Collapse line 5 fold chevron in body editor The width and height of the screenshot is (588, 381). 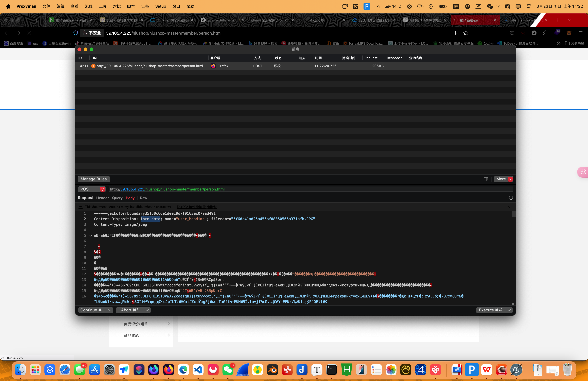90,235
